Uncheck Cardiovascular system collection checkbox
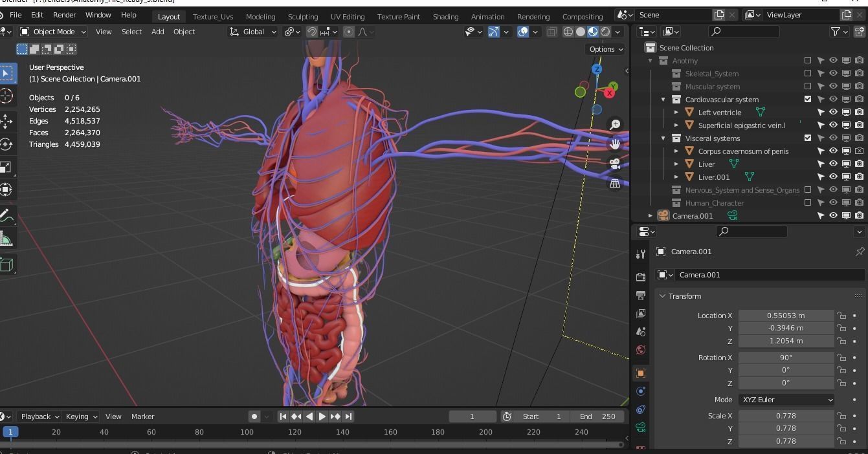Image resolution: width=868 pixels, height=454 pixels. pos(807,99)
